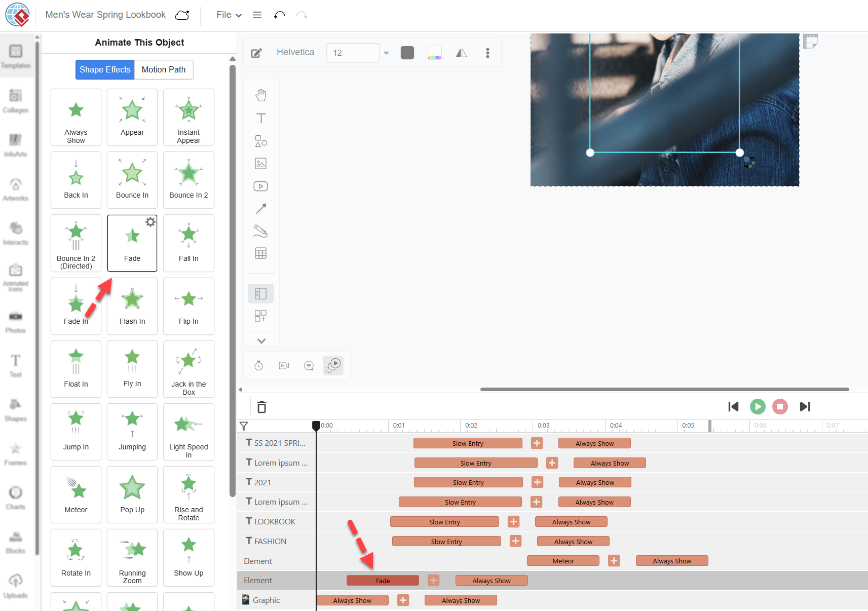Viewport: 868px width, 611px height.
Task: Switch to the Motion Path tab
Action: 163,69
